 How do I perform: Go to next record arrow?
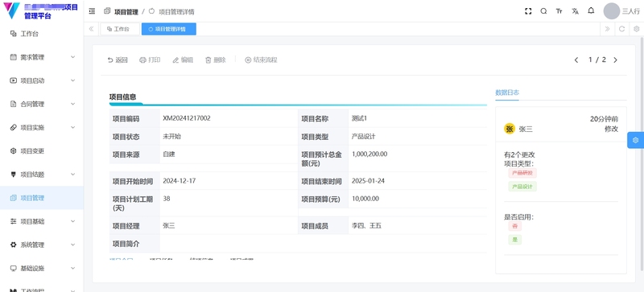[615, 60]
